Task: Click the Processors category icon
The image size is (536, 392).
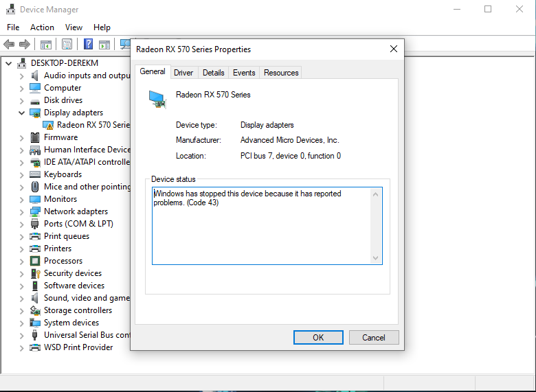Action: pos(35,261)
